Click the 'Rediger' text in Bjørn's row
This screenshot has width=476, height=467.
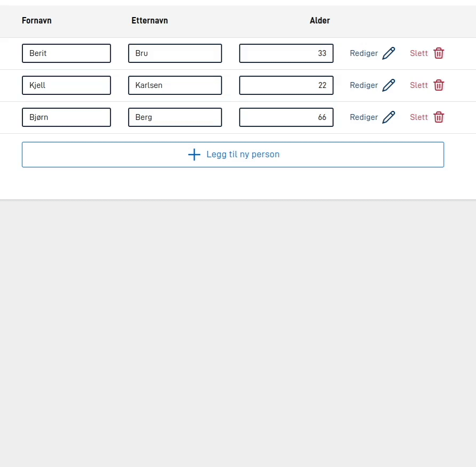point(363,117)
